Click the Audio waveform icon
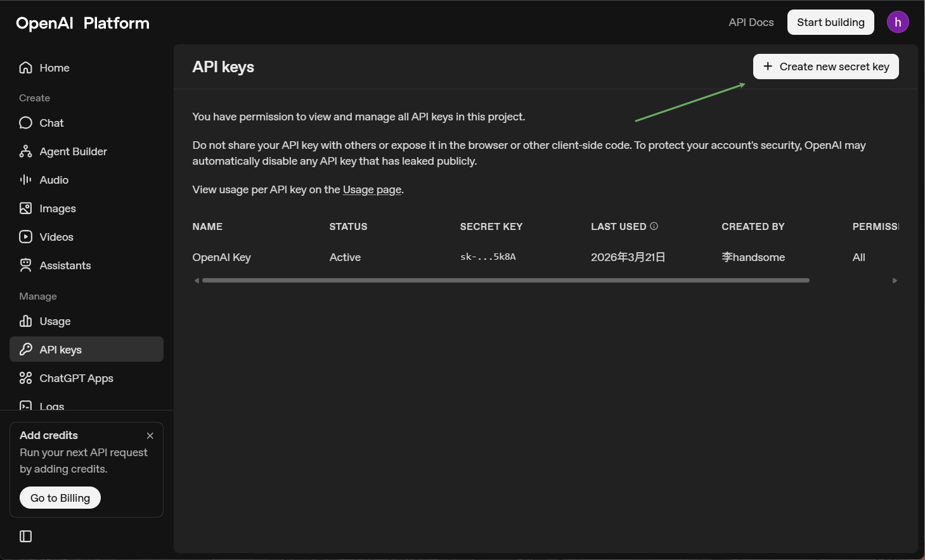 [25, 180]
